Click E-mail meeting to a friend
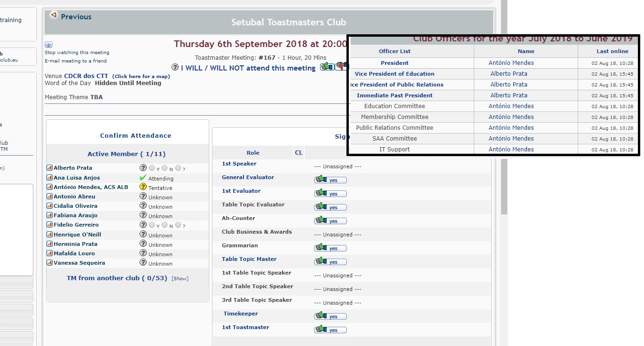This screenshot has width=644, height=346. (x=76, y=61)
